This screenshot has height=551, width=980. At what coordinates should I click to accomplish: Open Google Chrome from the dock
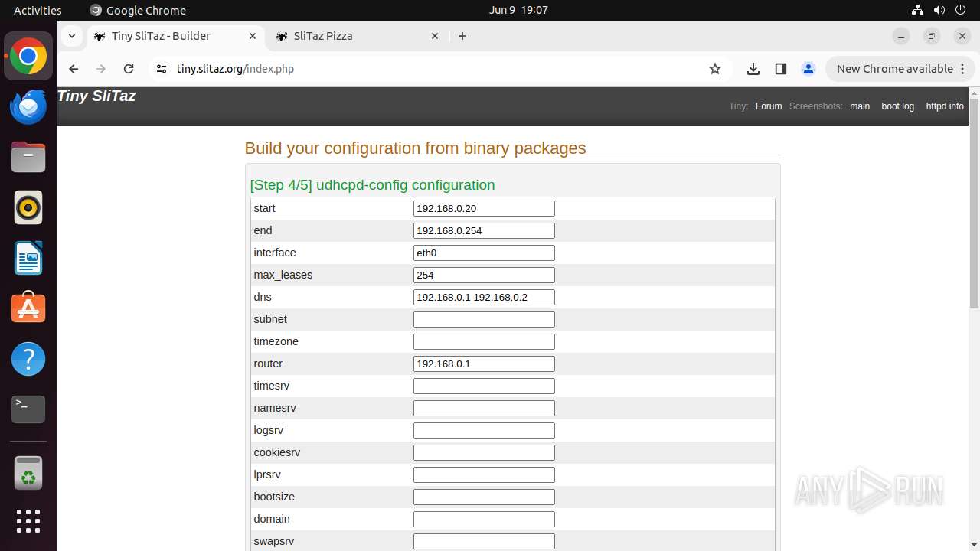pos(28,57)
